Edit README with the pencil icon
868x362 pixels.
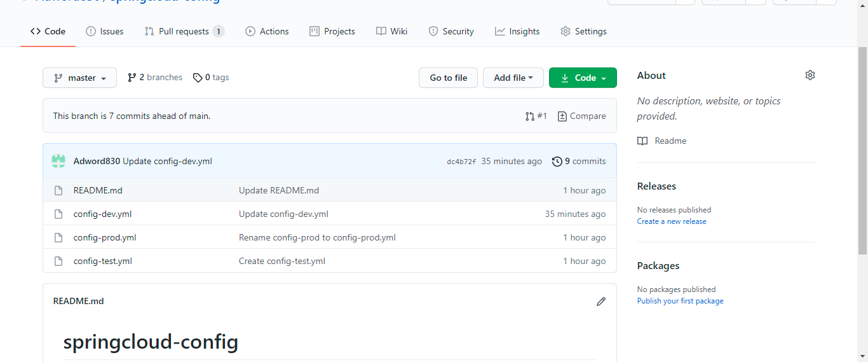pos(601,301)
